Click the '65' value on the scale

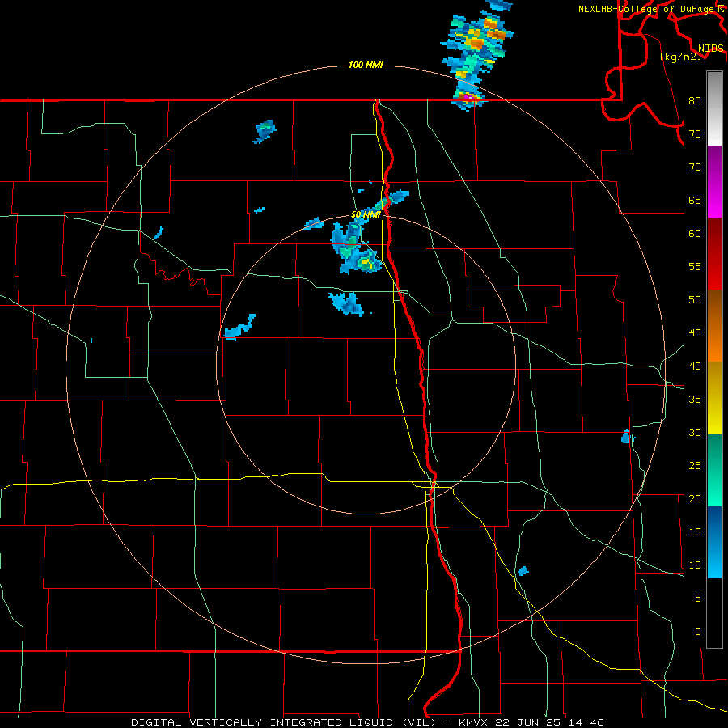point(695,200)
